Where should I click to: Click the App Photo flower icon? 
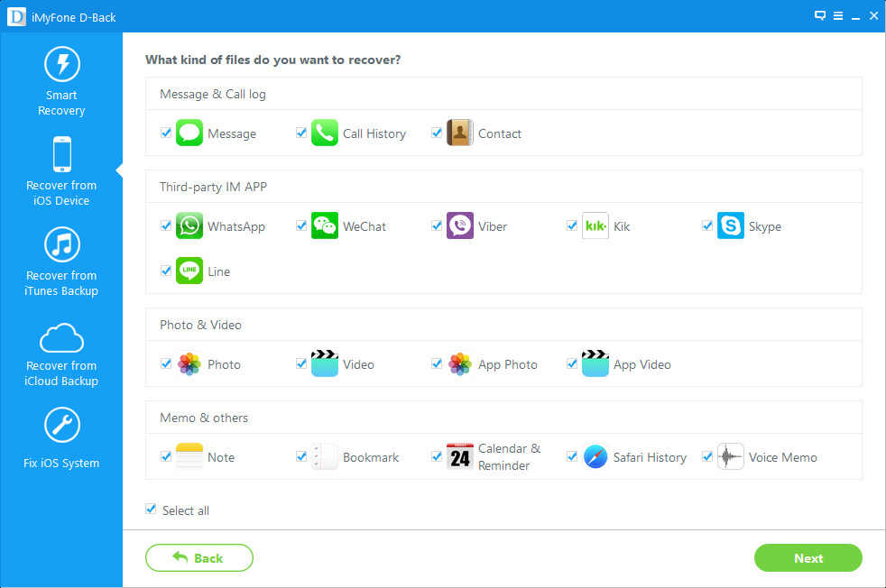point(460,363)
